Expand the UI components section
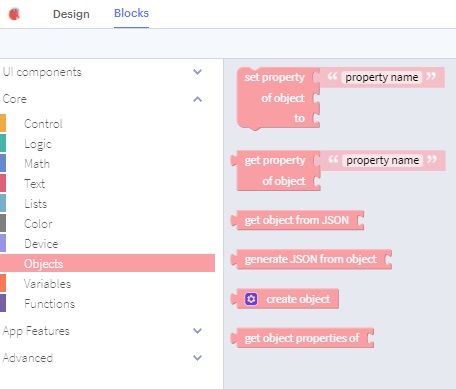The width and height of the screenshot is (456, 389). point(197,72)
